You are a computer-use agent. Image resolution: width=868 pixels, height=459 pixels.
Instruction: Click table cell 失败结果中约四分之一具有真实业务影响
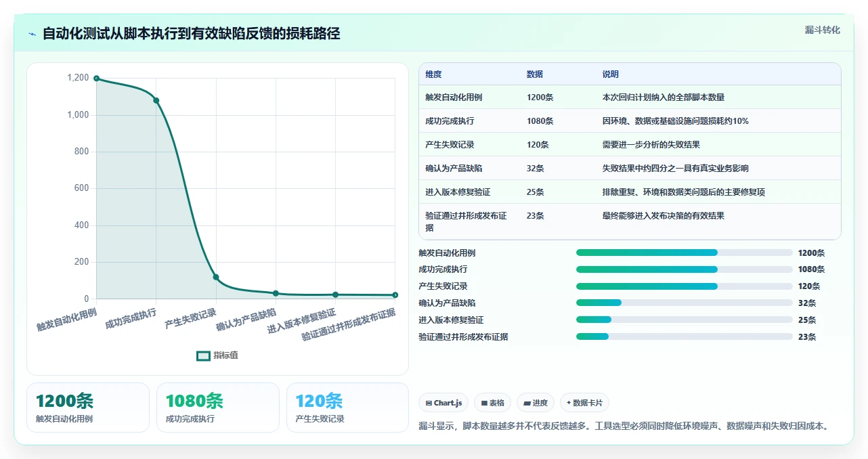coord(675,168)
